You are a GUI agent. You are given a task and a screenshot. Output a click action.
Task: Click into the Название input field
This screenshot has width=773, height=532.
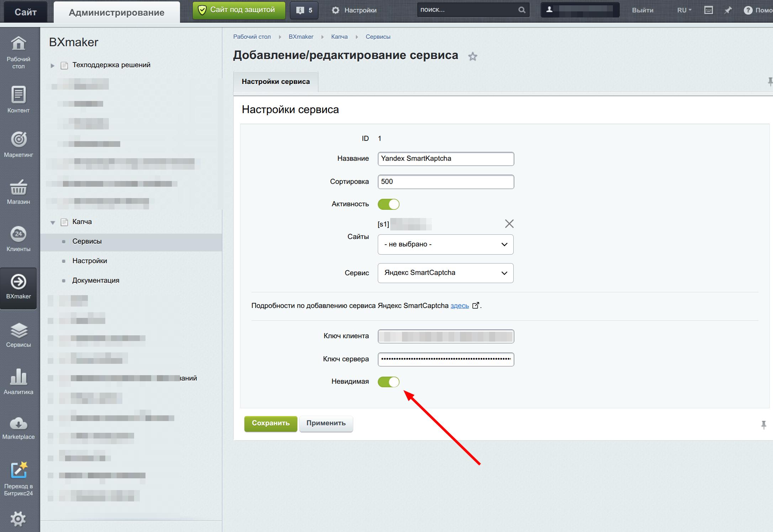pyautogui.click(x=445, y=159)
